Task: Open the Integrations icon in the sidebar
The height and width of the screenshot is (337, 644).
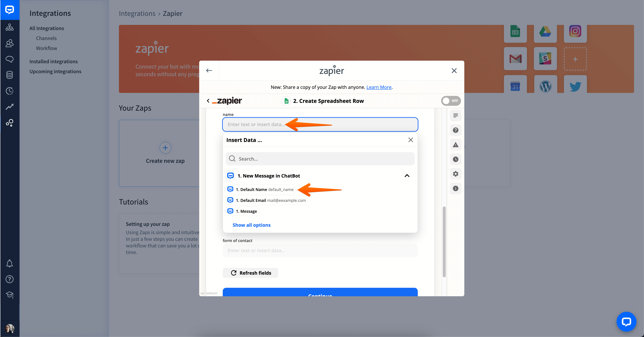Action: [x=10, y=123]
